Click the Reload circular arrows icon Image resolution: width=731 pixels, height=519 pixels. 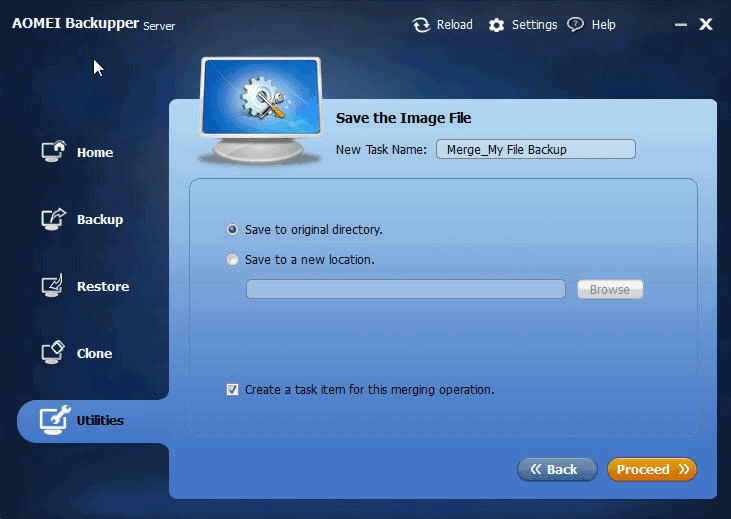point(421,25)
